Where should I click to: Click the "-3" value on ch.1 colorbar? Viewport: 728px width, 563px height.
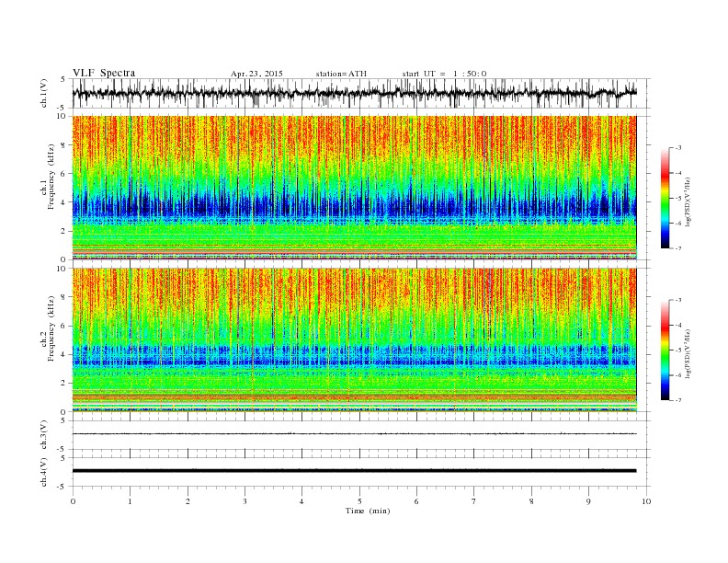click(x=678, y=148)
